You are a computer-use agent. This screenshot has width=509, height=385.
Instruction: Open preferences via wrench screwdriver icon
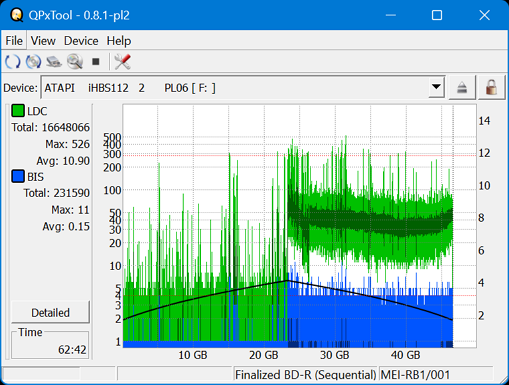pyautogui.click(x=122, y=62)
